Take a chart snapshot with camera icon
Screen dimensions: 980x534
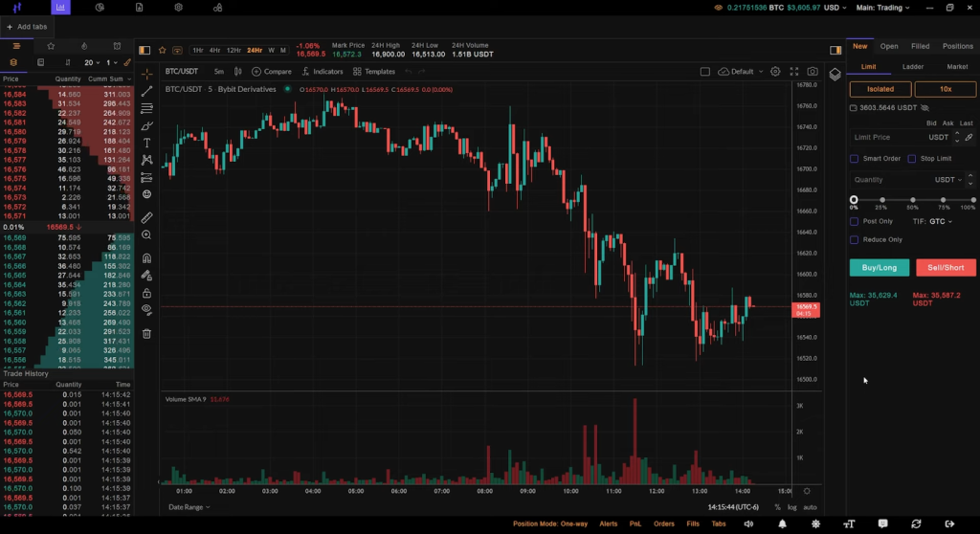pos(813,71)
